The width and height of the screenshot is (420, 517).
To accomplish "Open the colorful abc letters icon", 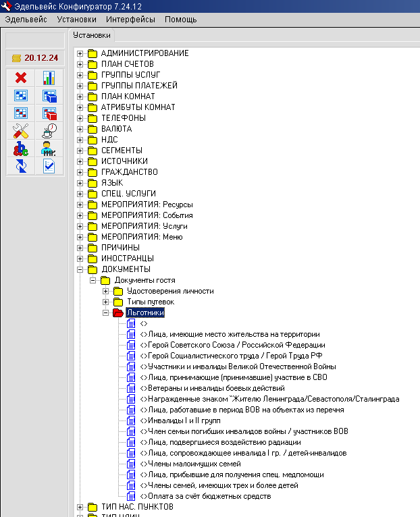I will 20,148.
